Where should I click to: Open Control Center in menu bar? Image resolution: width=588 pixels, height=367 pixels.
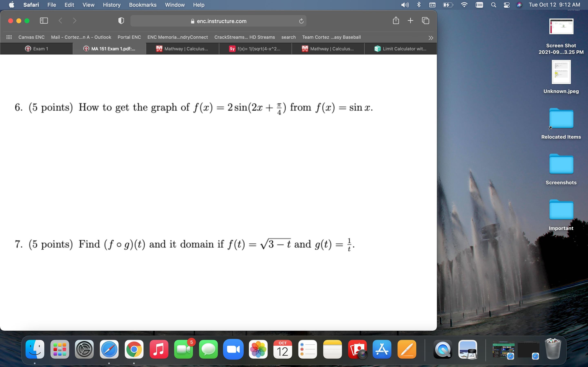(x=507, y=5)
